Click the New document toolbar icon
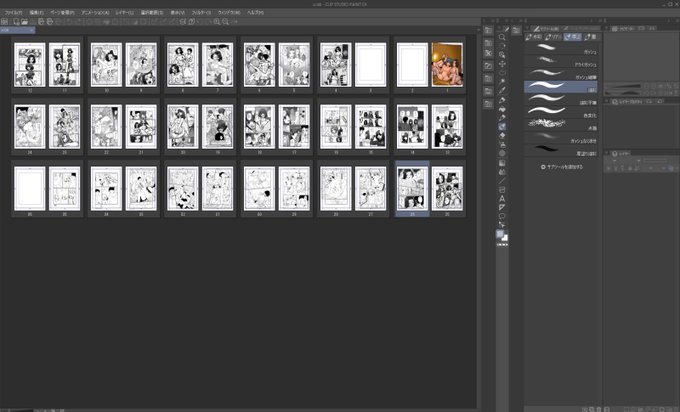 tap(16, 21)
